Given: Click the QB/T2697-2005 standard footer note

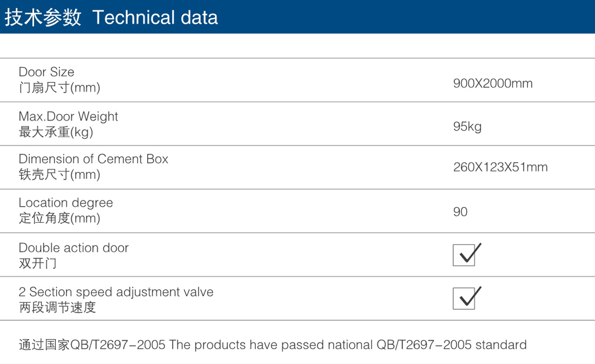Looking at the screenshot, I should (273, 345).
